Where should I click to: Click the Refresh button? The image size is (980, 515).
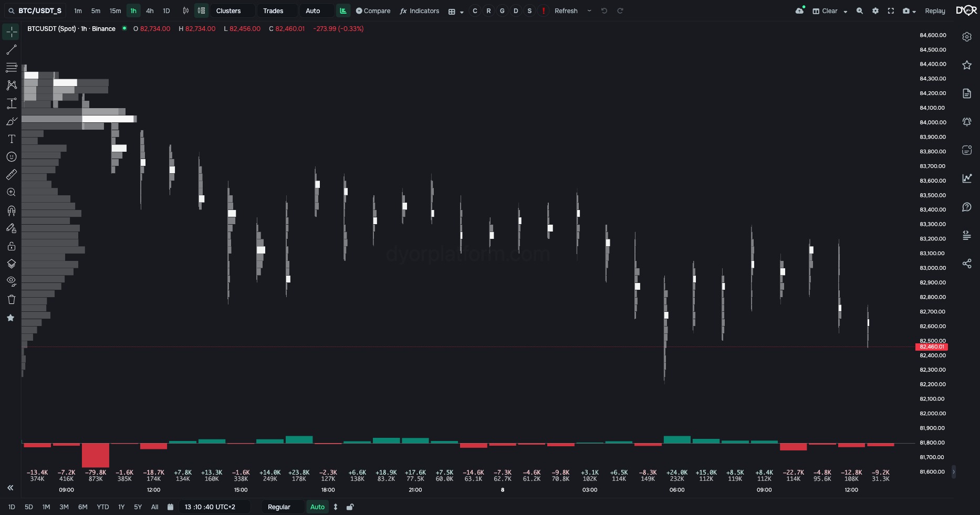click(566, 11)
